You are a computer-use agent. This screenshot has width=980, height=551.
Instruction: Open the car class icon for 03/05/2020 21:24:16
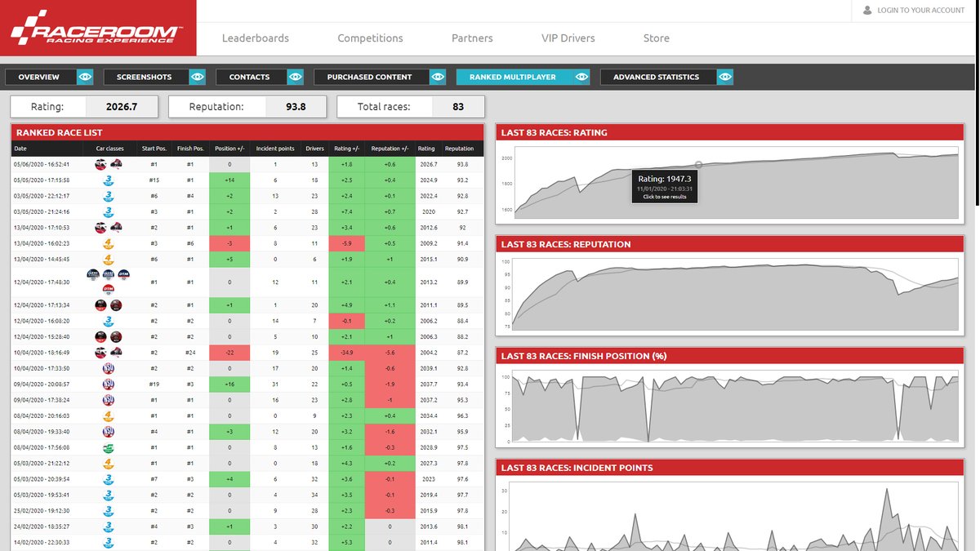click(109, 212)
